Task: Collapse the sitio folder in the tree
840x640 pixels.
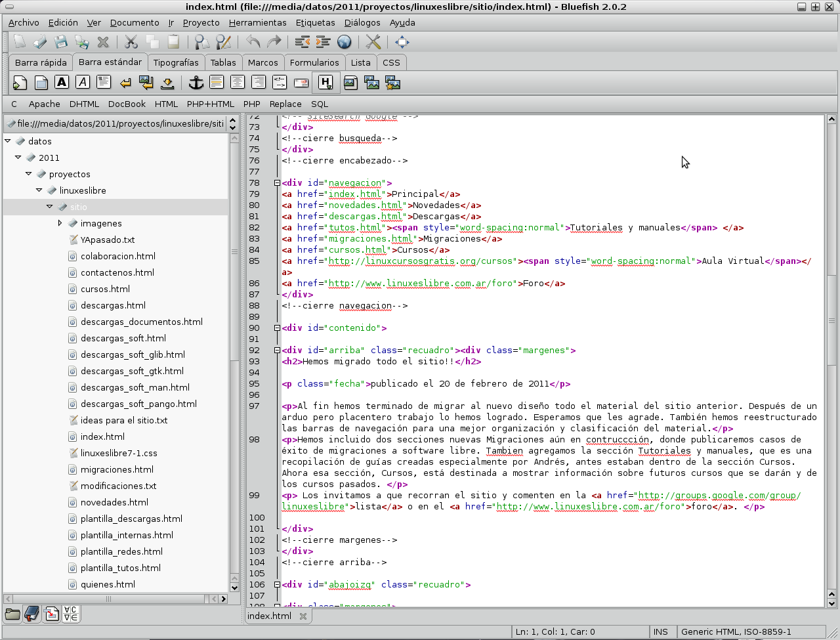Action: [49, 206]
